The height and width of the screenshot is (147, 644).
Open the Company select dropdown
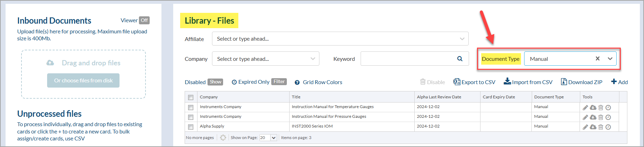tap(266, 59)
